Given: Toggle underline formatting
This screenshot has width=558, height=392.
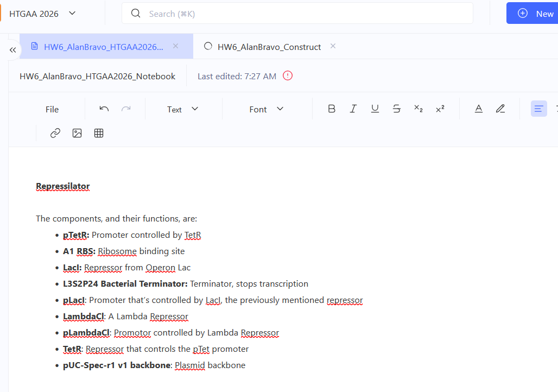Looking at the screenshot, I should coord(375,109).
